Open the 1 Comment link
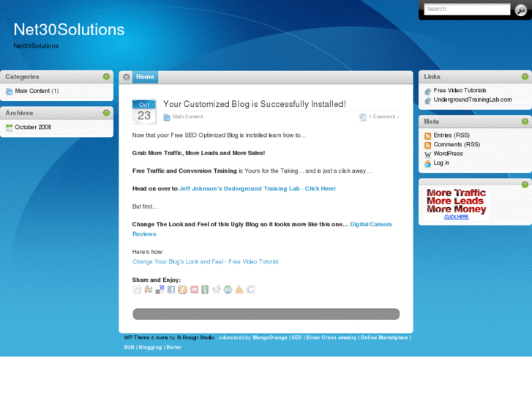 pos(383,117)
